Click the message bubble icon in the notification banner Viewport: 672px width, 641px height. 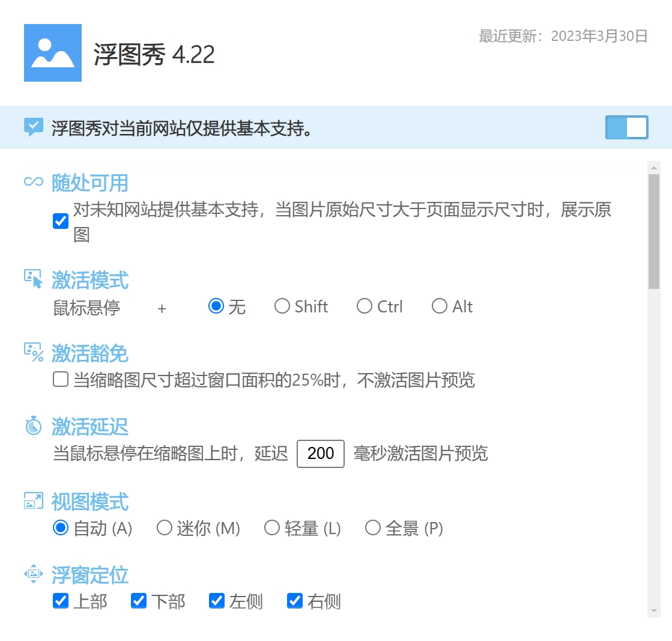(x=32, y=127)
